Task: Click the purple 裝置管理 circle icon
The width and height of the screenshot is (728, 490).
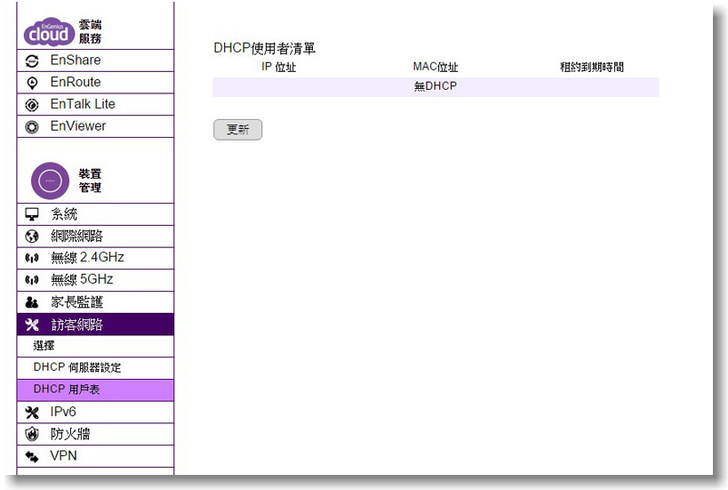Action: [x=50, y=181]
